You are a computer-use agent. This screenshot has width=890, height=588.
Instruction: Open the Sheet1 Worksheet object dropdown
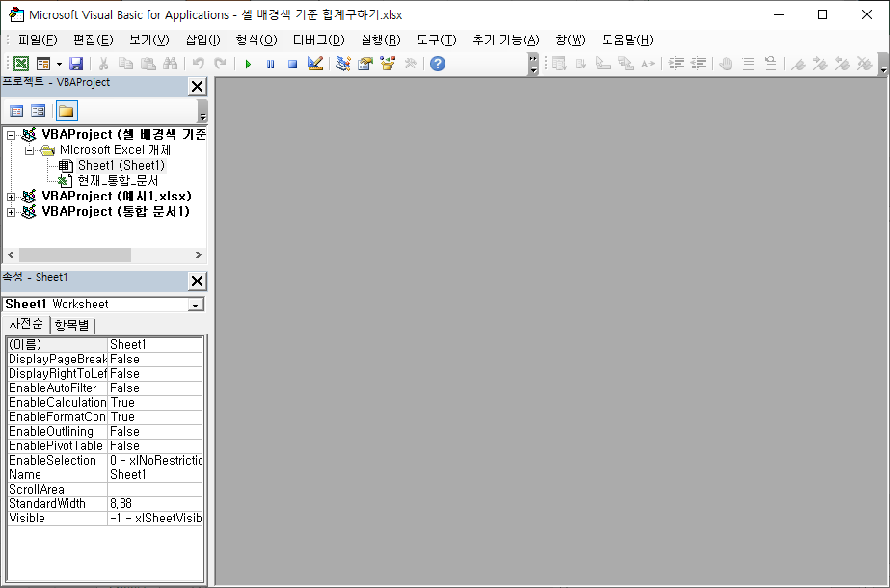point(195,305)
